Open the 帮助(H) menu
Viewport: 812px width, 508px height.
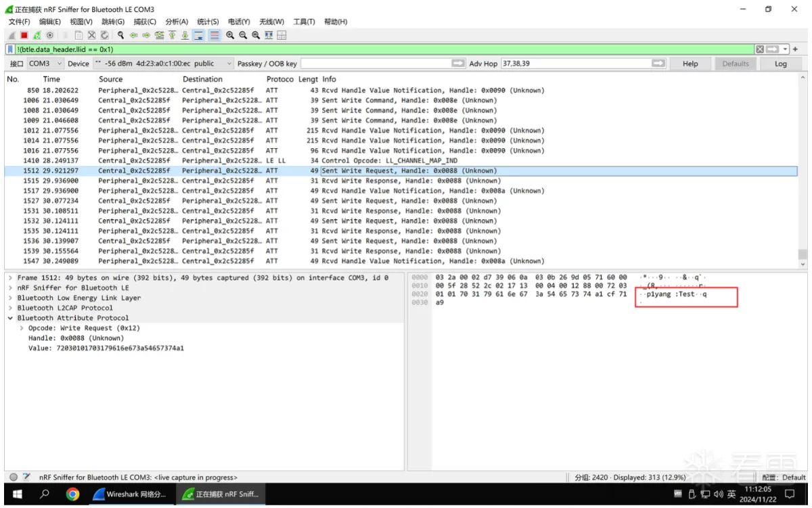[x=336, y=22]
